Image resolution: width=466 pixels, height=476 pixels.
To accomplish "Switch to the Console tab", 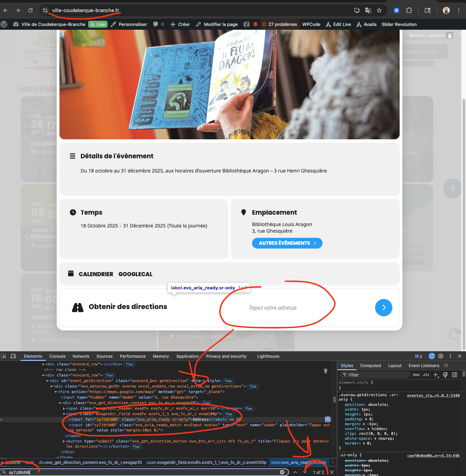I will (x=57, y=356).
